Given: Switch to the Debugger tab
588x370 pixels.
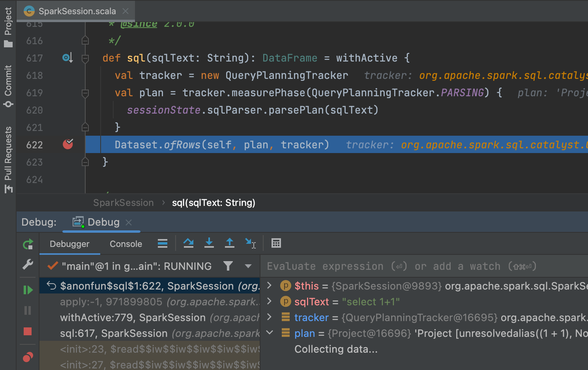Looking at the screenshot, I should [69, 244].
